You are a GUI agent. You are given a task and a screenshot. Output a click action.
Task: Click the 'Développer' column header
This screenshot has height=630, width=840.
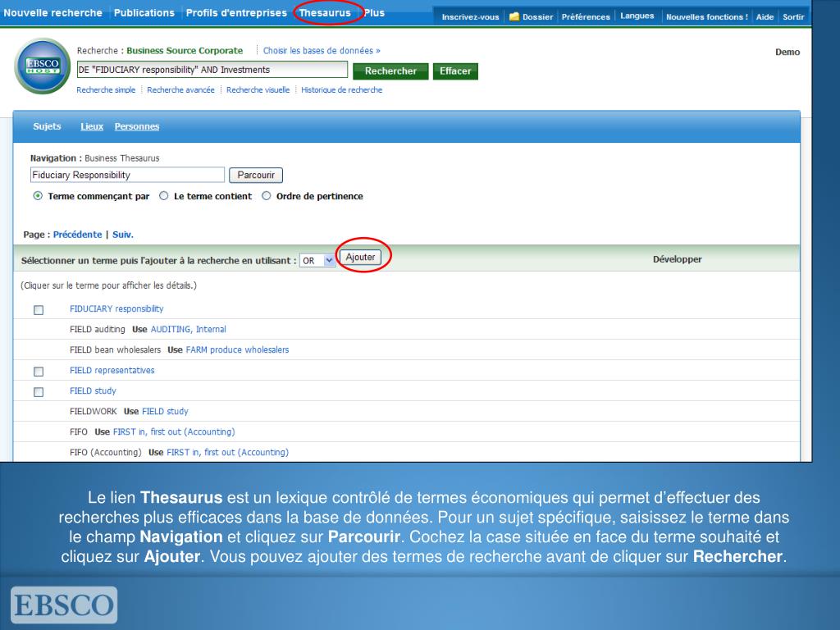[x=677, y=259]
